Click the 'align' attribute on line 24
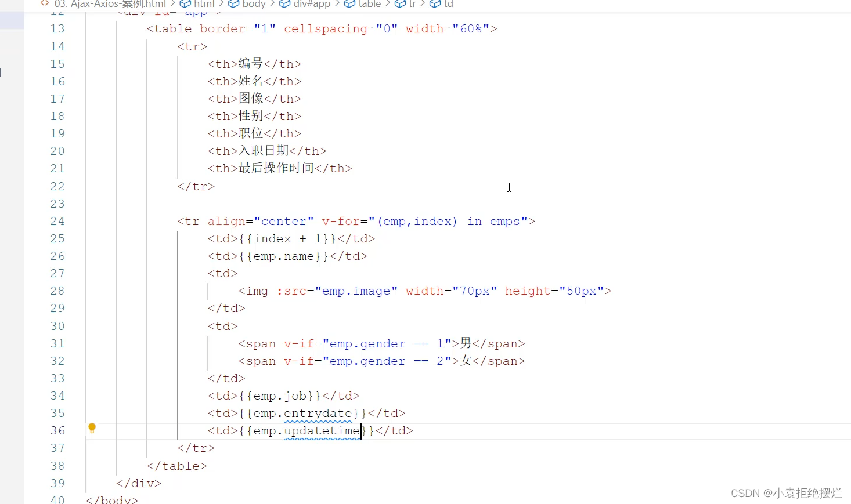851x504 pixels. point(226,222)
